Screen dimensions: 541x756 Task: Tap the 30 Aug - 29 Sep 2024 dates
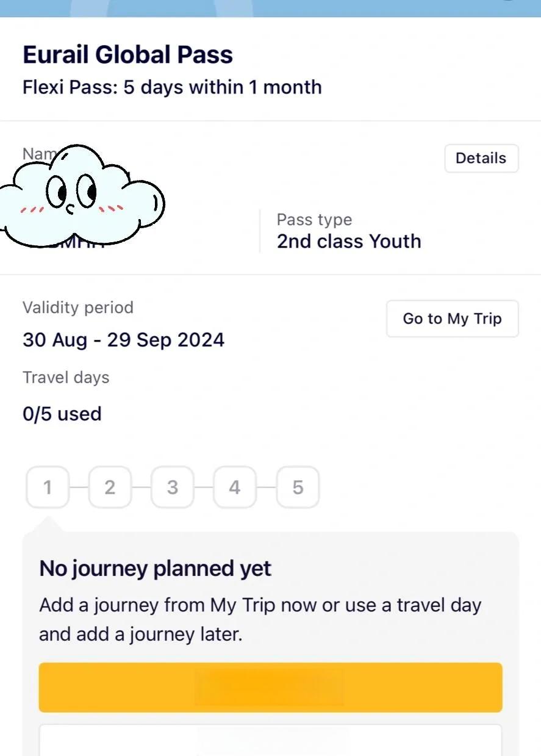pos(123,340)
